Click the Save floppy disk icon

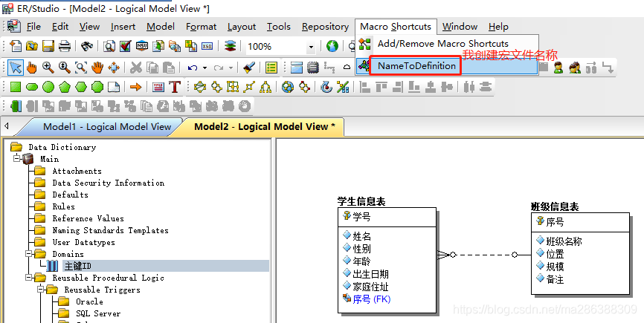48,46
